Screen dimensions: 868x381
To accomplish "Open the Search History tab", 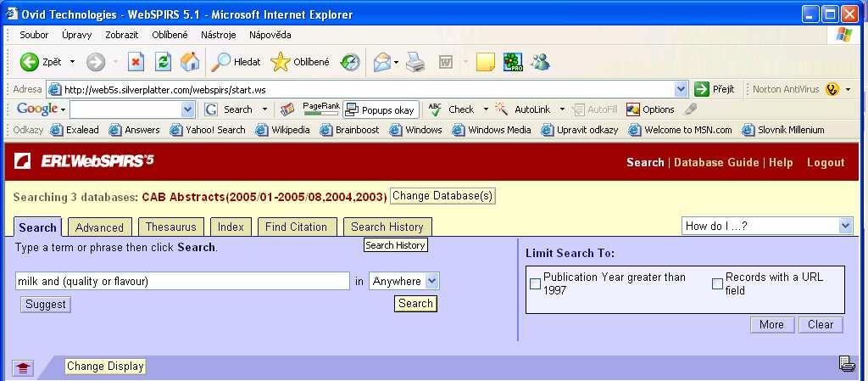I will tap(387, 227).
